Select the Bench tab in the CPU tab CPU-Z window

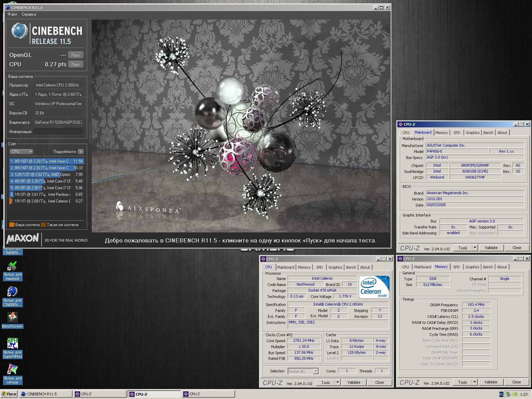[x=351, y=267]
